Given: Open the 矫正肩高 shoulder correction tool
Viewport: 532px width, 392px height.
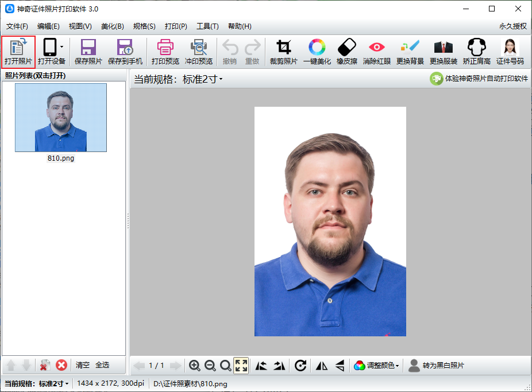Looking at the screenshot, I should pyautogui.click(x=476, y=52).
